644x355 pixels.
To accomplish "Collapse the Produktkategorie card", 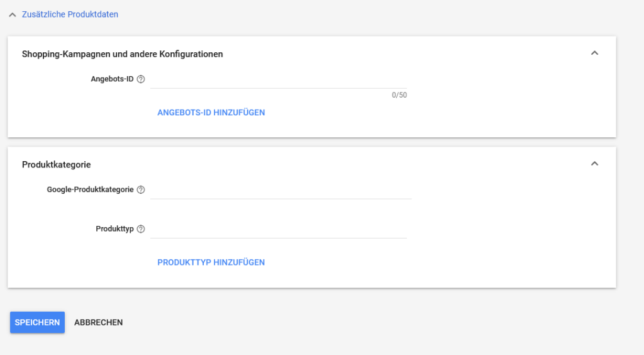I will coord(594,164).
